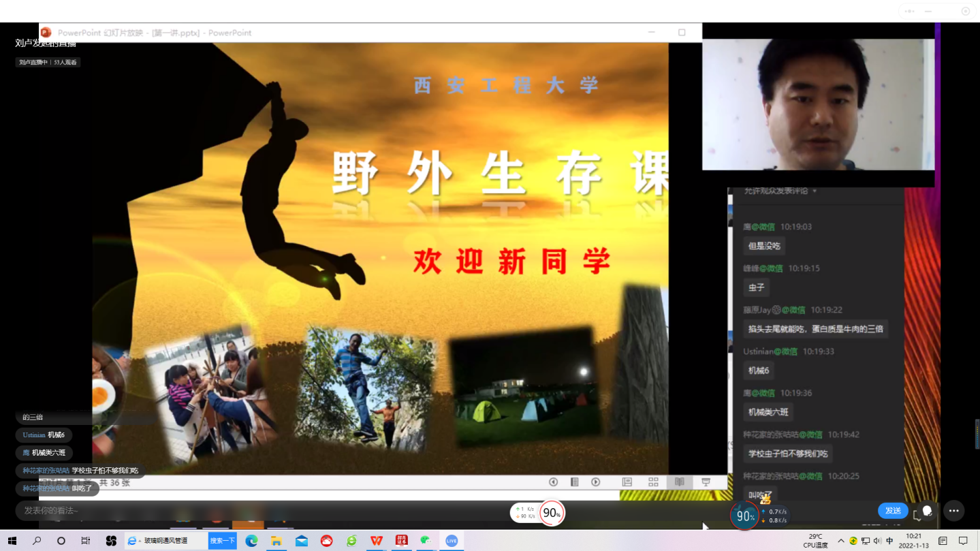This screenshot has width=980, height=551.
Task: Click the 西安工程大学 title text
Action: (x=506, y=85)
